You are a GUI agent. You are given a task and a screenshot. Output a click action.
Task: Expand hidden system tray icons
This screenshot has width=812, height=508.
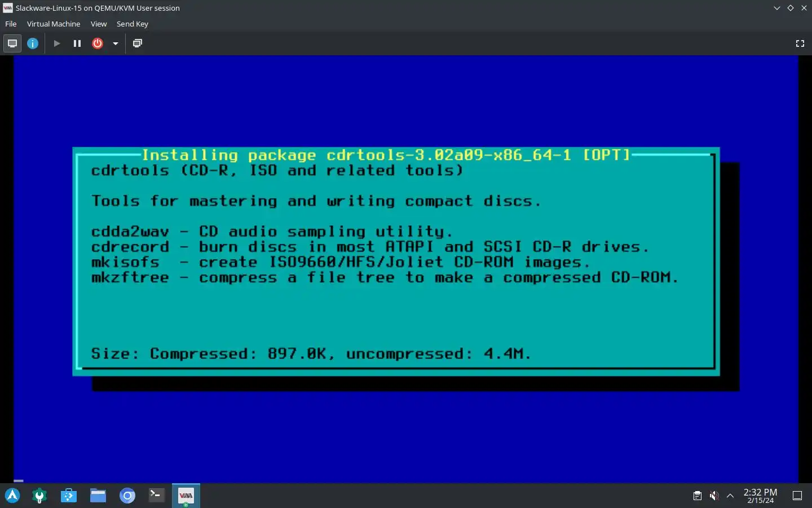[730, 496]
